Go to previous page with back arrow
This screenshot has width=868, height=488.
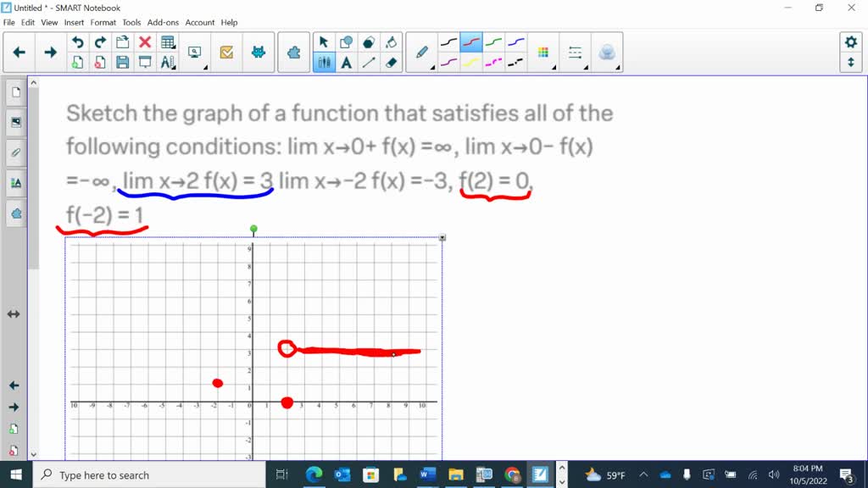point(19,51)
